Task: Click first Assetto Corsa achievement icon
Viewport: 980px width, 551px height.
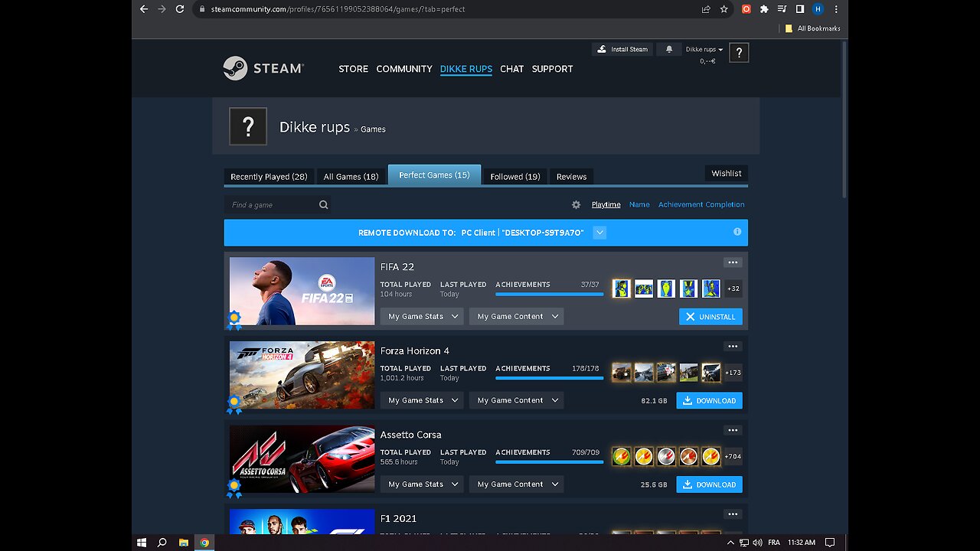Action: tap(622, 456)
